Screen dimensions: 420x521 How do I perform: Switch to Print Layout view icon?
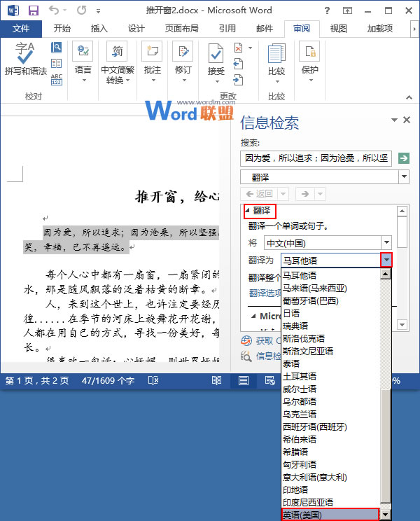click(x=244, y=380)
